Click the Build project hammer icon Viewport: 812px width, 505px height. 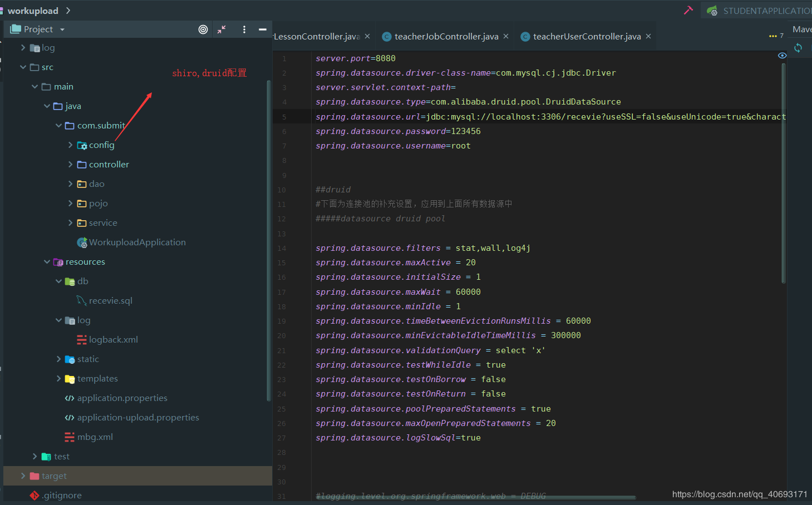pyautogui.click(x=688, y=10)
